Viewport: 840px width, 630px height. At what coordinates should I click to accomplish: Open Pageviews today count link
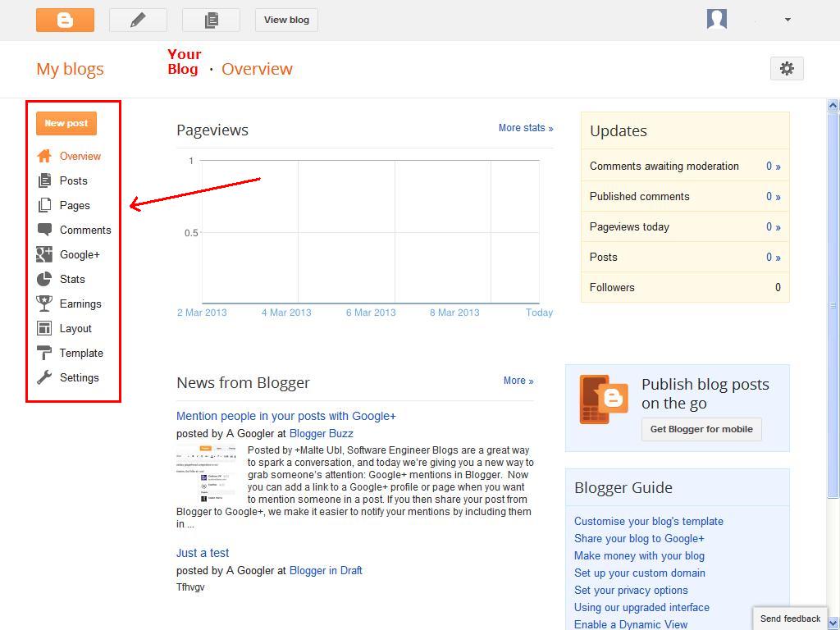coord(773,227)
